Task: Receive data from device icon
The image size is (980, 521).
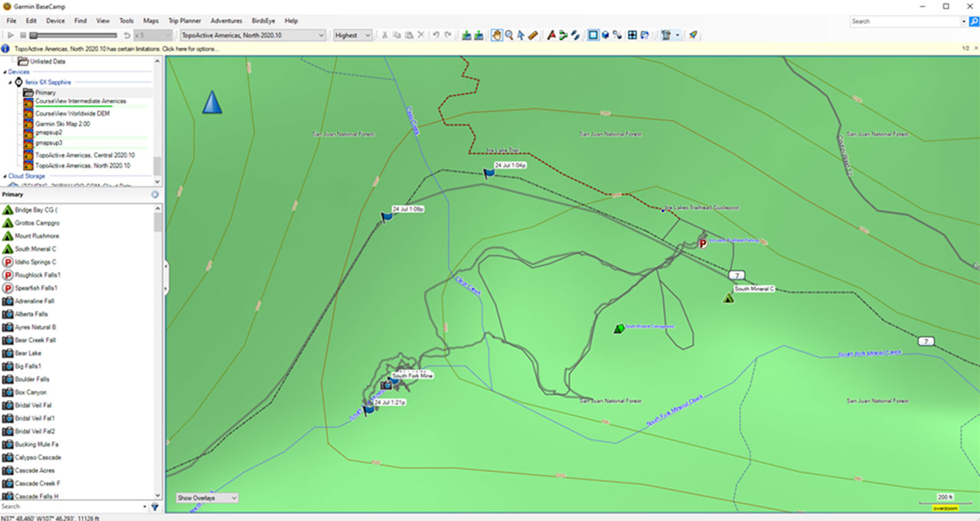Action: tap(479, 35)
